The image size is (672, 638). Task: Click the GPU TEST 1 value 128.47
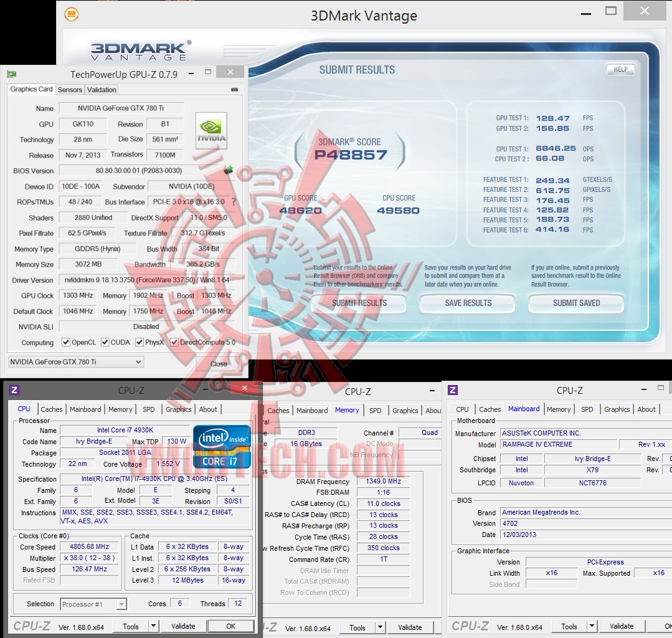tap(552, 118)
